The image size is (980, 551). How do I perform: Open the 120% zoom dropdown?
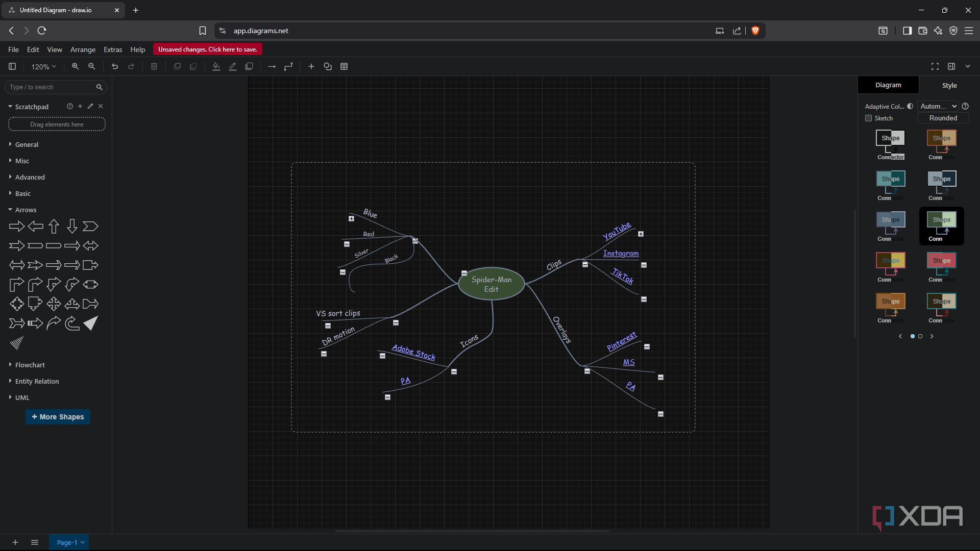point(43,66)
